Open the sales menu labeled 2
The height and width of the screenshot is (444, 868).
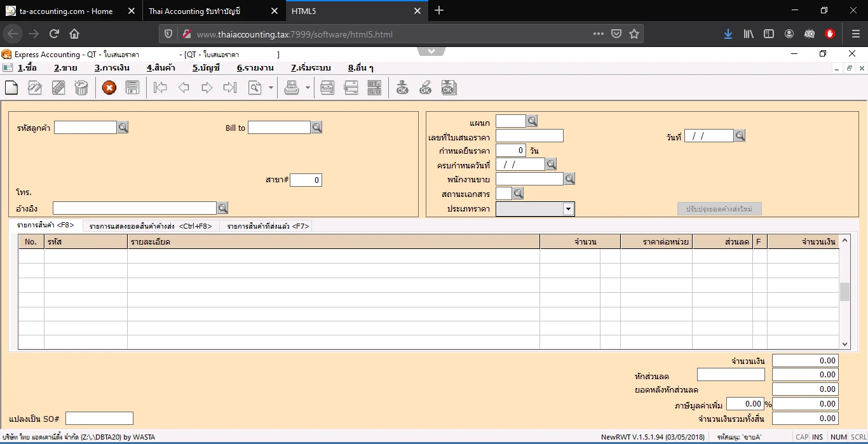65,68
